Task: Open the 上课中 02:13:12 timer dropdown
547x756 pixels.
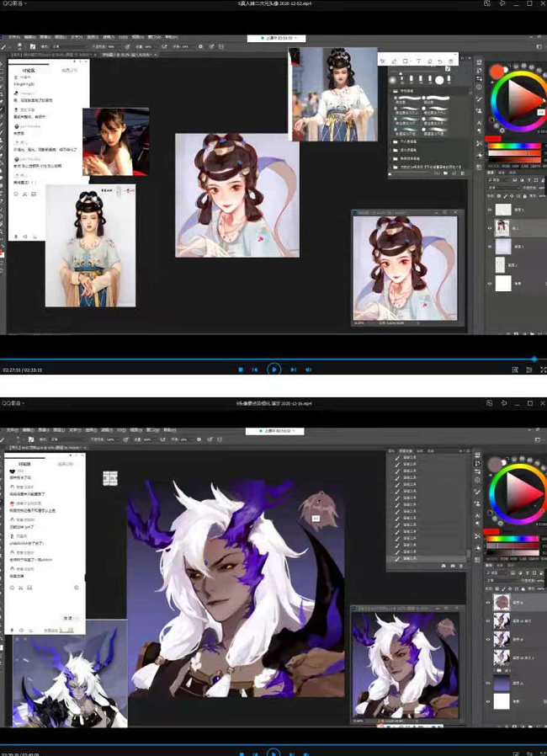Action: click(x=275, y=431)
